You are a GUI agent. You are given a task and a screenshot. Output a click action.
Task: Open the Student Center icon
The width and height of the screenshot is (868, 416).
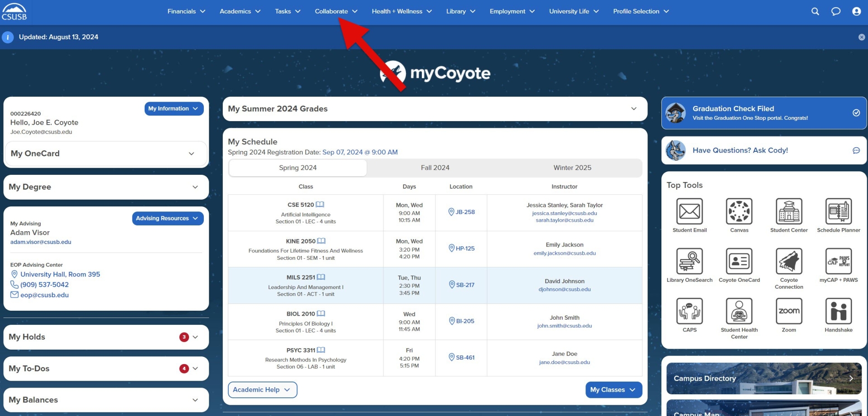[x=789, y=211]
